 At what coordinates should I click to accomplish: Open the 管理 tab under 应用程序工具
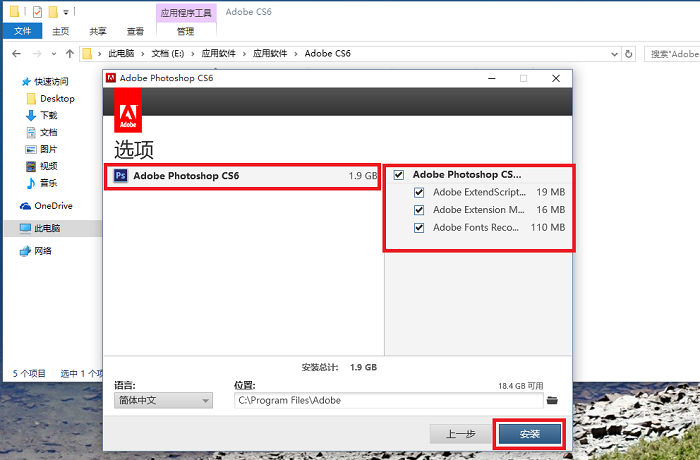186,31
